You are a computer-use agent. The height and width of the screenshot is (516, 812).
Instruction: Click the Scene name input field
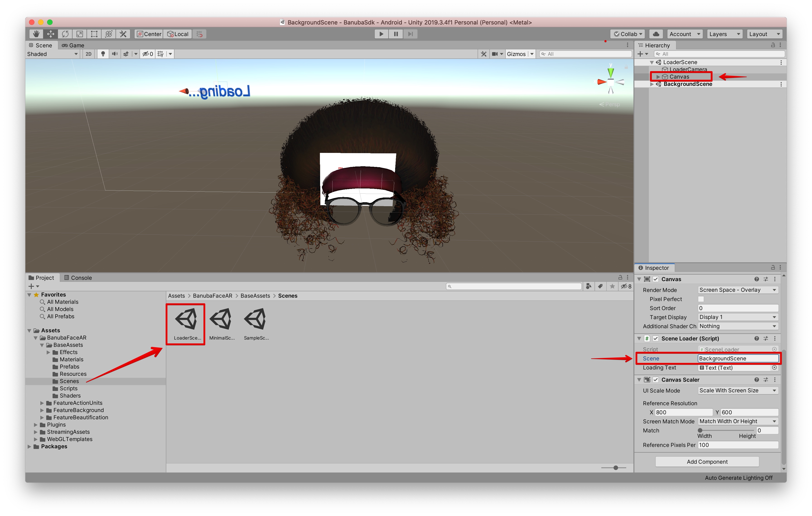738,359
